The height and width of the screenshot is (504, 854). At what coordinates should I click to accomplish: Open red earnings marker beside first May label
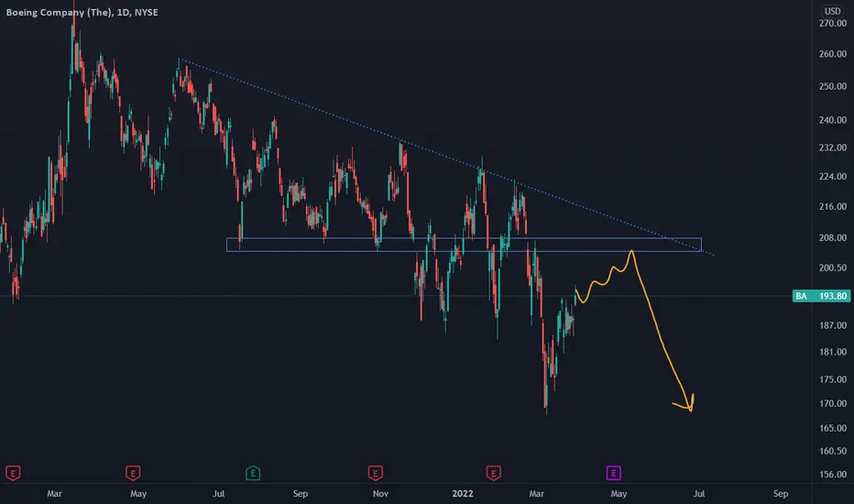[x=133, y=473]
